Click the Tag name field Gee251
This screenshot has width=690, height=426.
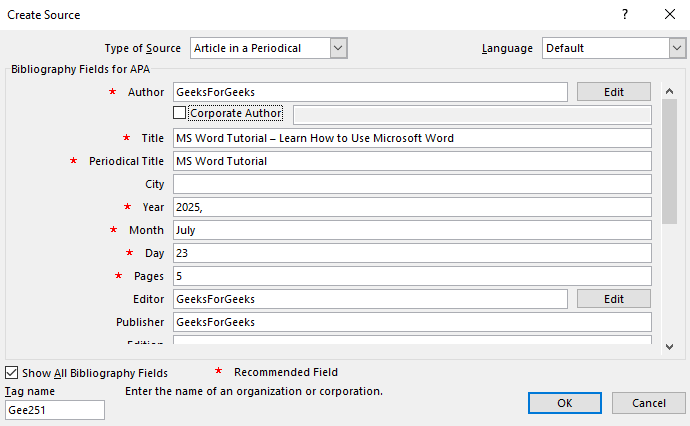pos(55,410)
